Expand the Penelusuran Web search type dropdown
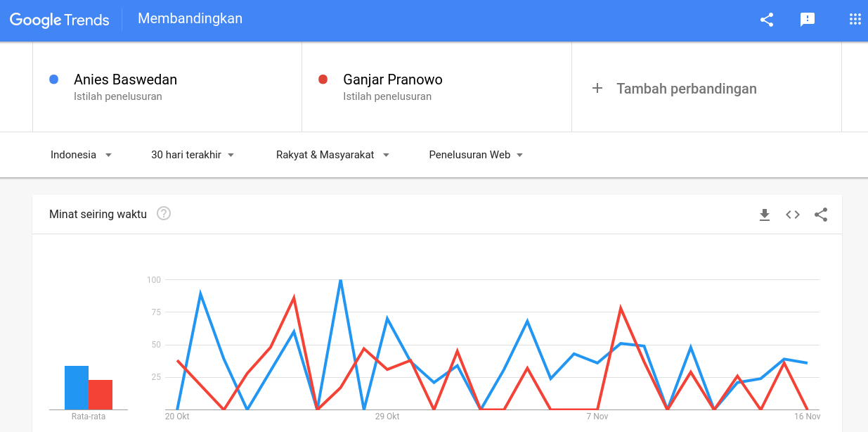The height and width of the screenshot is (432, 868). pyautogui.click(x=476, y=155)
